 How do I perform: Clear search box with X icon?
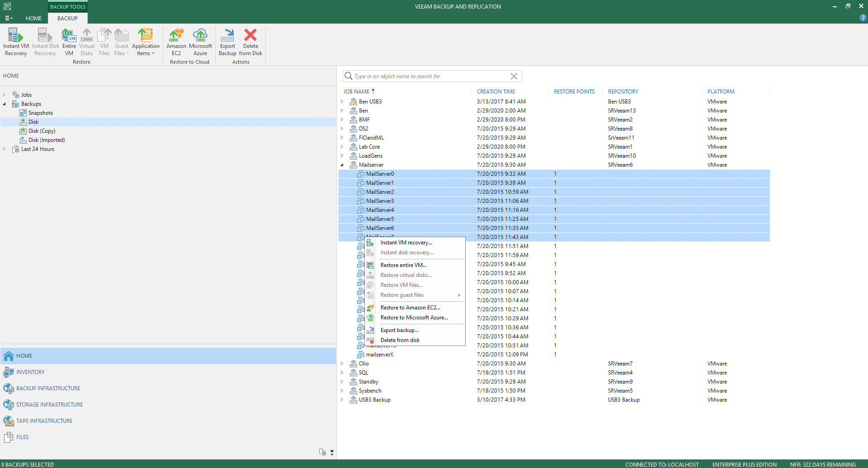(514, 76)
